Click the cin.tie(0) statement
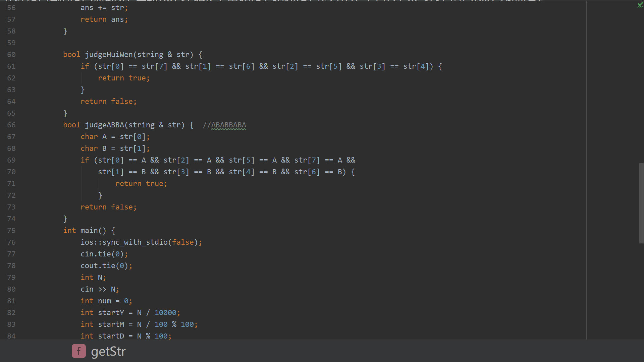Viewport: 644px width, 362px height. pos(104,254)
